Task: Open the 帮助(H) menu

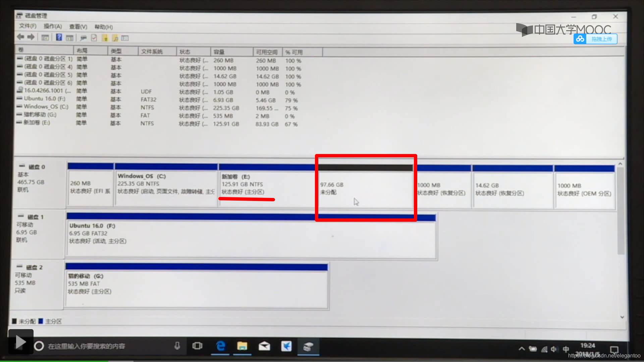Action: [104, 27]
